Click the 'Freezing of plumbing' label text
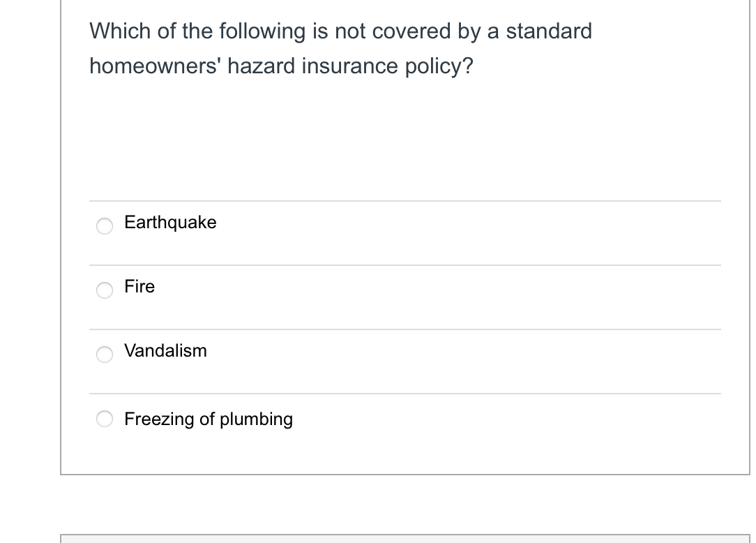 [x=209, y=419]
